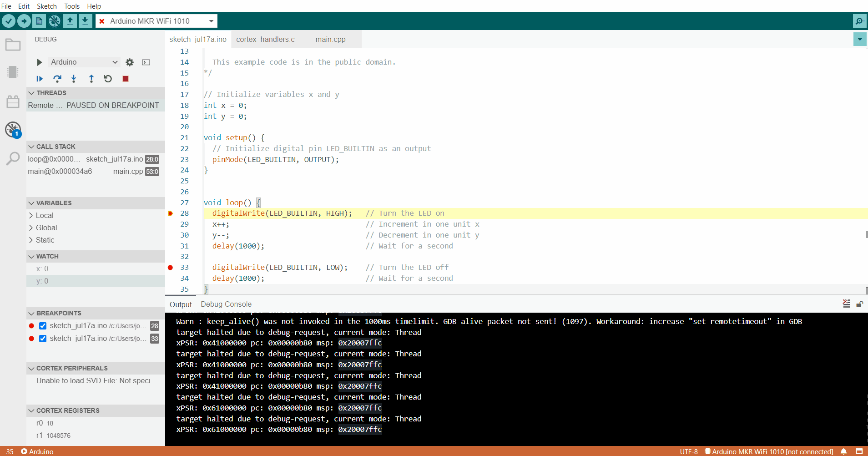This screenshot has width=868, height=456.
Task: Stop debugging with the red square
Action: coord(125,78)
